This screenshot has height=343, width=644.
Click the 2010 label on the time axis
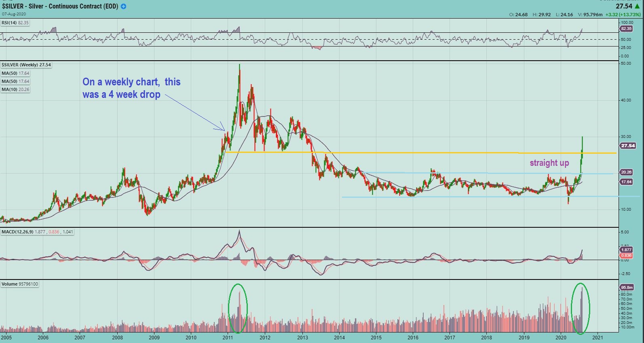point(191,338)
